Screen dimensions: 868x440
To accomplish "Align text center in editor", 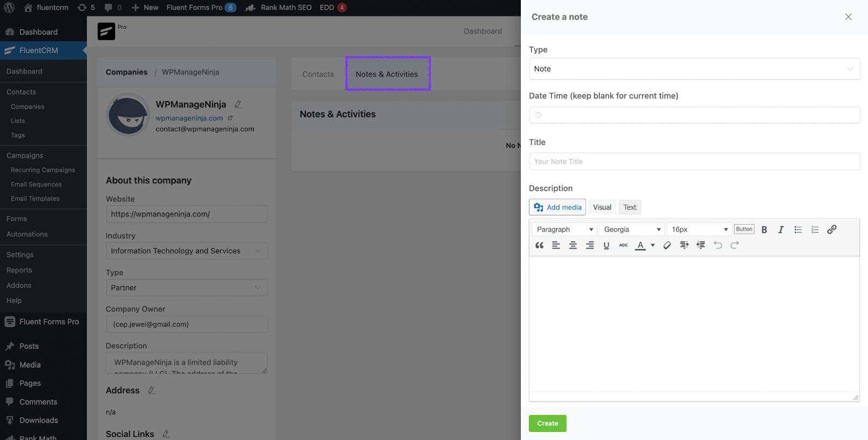I will 573,245.
